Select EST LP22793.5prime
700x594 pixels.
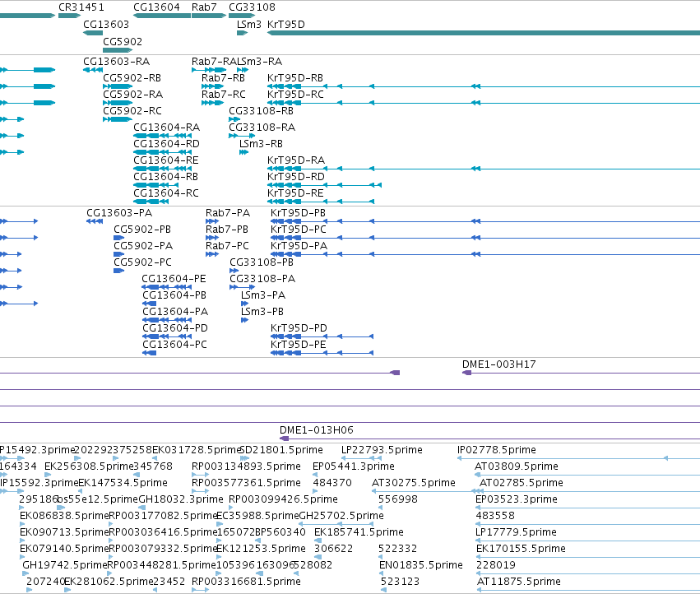click(382, 450)
